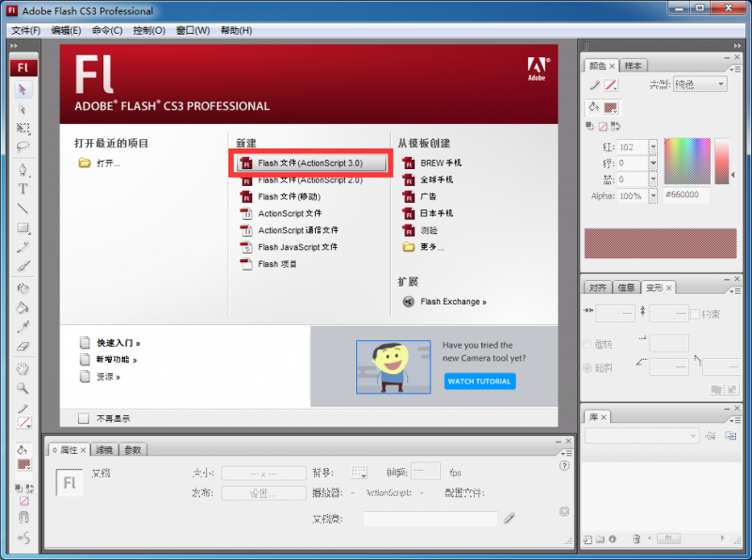Click the help question mark in Properties panel
This screenshot has width=752, height=560.
pos(565,465)
